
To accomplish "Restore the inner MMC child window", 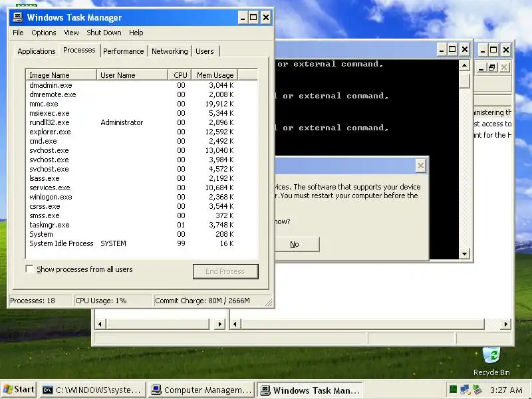I will 491,68.
